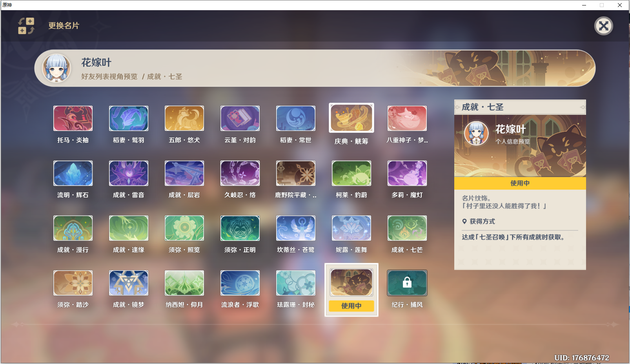630x364 pixels.
Task: Select the 流浪者·浮歌 namecard
Action: pos(240,283)
